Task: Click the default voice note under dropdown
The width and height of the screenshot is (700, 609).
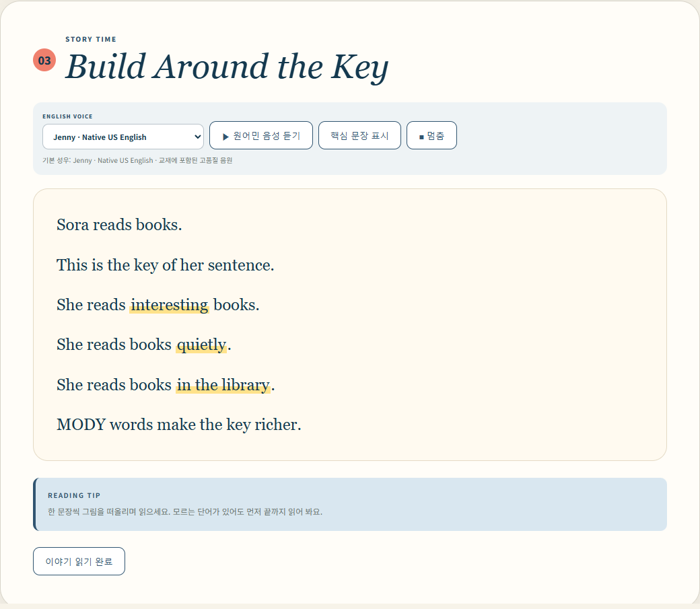Action: click(x=137, y=160)
